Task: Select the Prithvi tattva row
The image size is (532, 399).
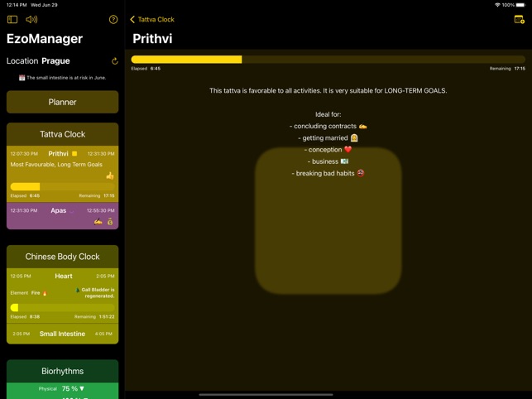Action: coord(62,174)
